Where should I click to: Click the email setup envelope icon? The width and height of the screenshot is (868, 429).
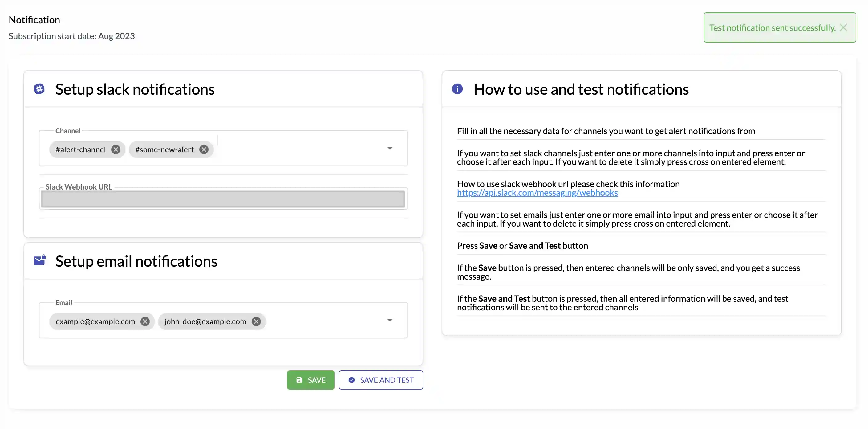point(39,260)
